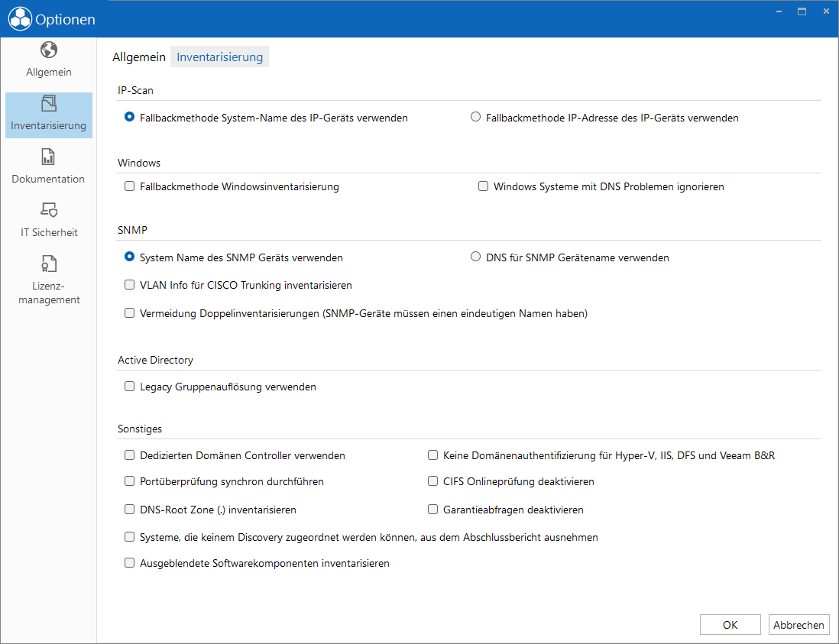Switch to the Inventarisierung tab
The width and height of the screenshot is (839, 644).
pos(219,57)
